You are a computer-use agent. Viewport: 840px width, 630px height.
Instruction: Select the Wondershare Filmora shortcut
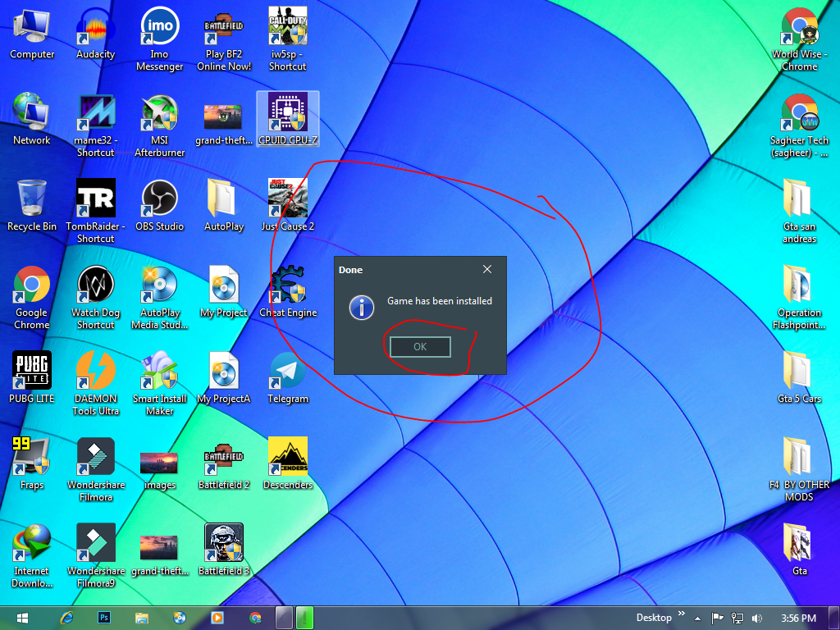95,470
